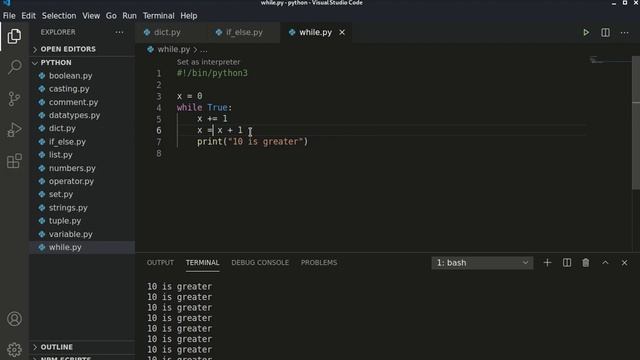The width and height of the screenshot is (640, 360).
Task: Click the shebang comment on line 1
Action: point(212,73)
